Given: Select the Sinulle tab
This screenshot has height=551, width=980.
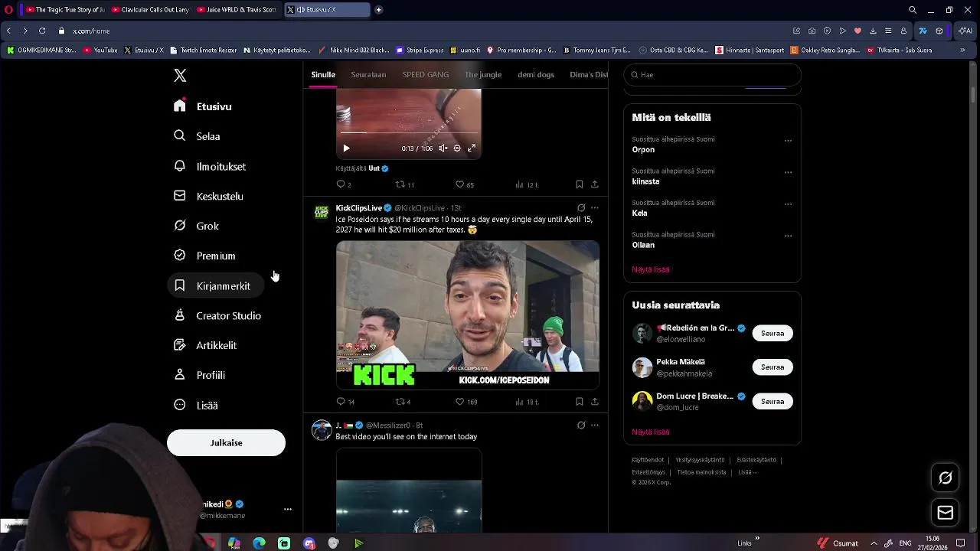Looking at the screenshot, I should click(x=323, y=74).
